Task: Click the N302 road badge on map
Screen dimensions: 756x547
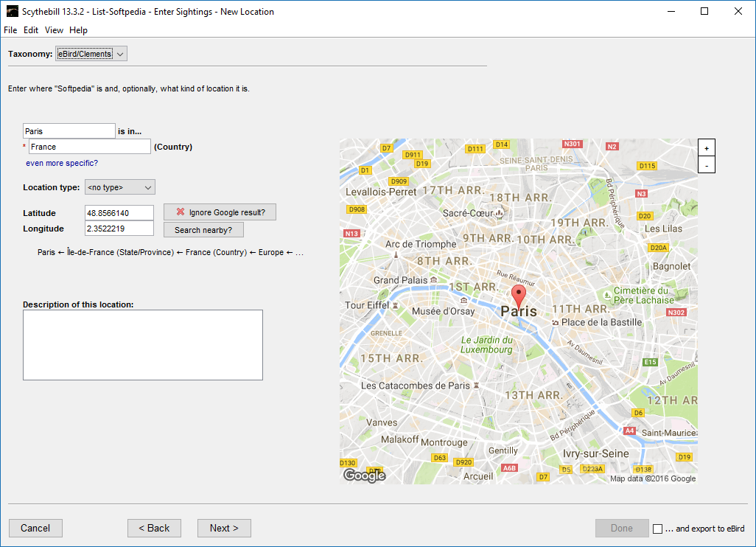Action: click(676, 313)
